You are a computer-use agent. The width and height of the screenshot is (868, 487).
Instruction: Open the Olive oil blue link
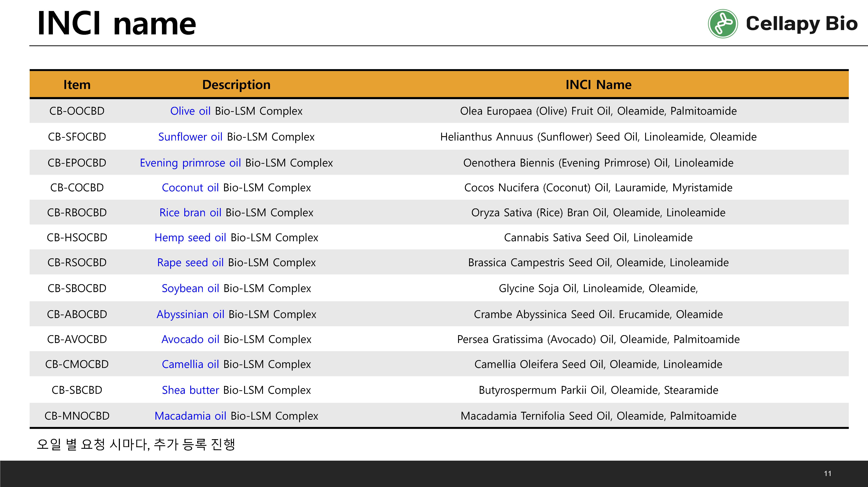pos(190,111)
